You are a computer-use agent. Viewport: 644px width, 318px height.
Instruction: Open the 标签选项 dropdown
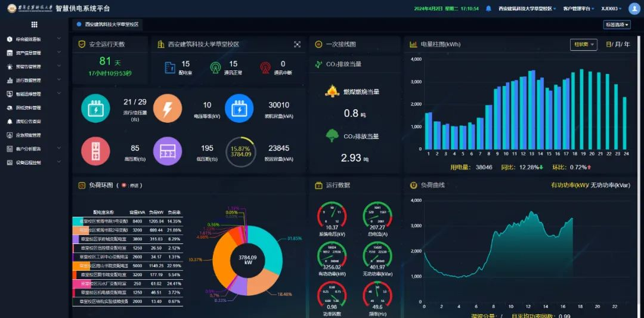point(617,24)
